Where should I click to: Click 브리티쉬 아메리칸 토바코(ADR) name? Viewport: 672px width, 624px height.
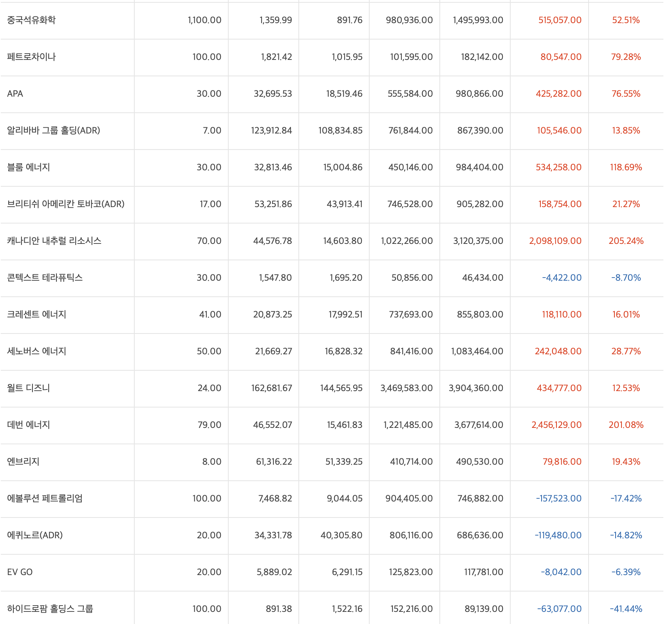pyautogui.click(x=66, y=204)
